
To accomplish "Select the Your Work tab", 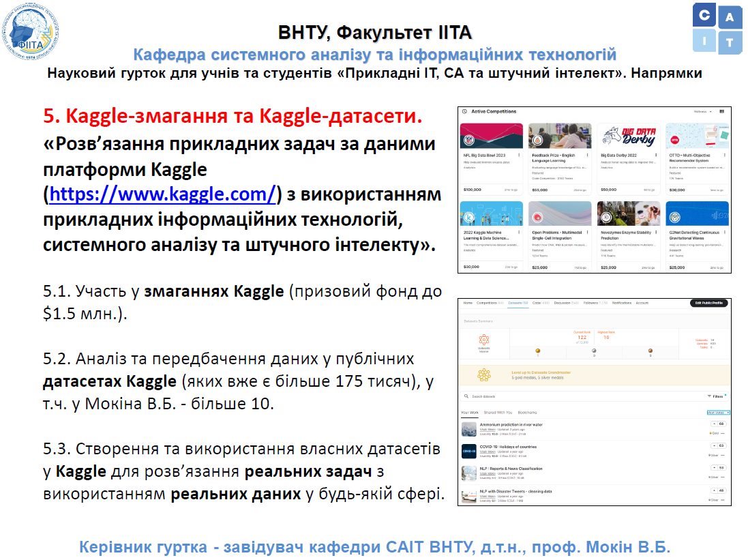I will point(470,413).
